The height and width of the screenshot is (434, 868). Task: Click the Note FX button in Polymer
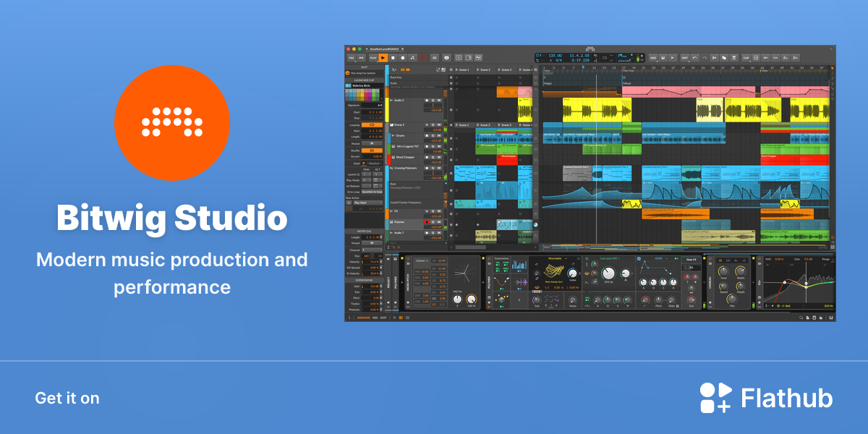692,260
